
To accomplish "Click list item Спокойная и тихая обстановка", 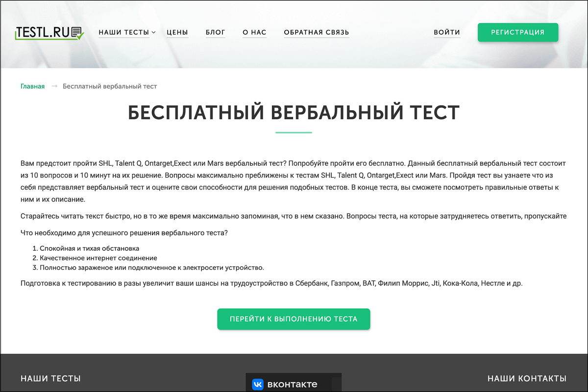I will [89, 248].
